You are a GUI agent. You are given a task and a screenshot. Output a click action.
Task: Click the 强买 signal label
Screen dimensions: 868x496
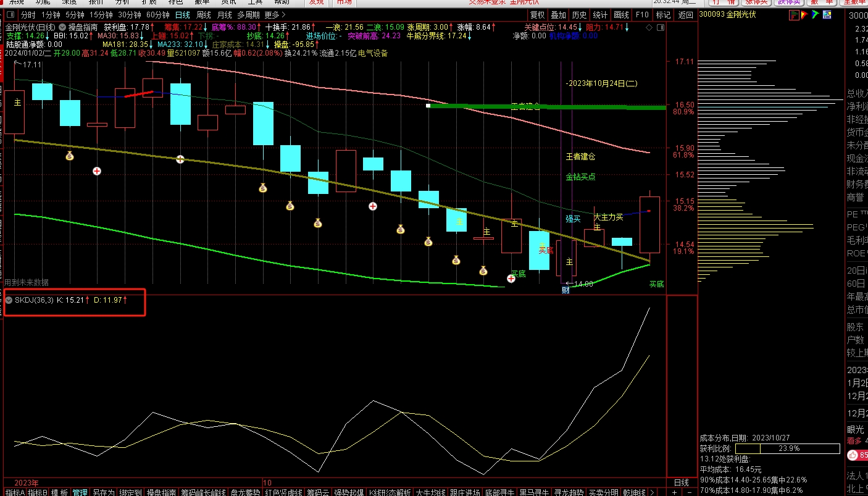tap(573, 219)
